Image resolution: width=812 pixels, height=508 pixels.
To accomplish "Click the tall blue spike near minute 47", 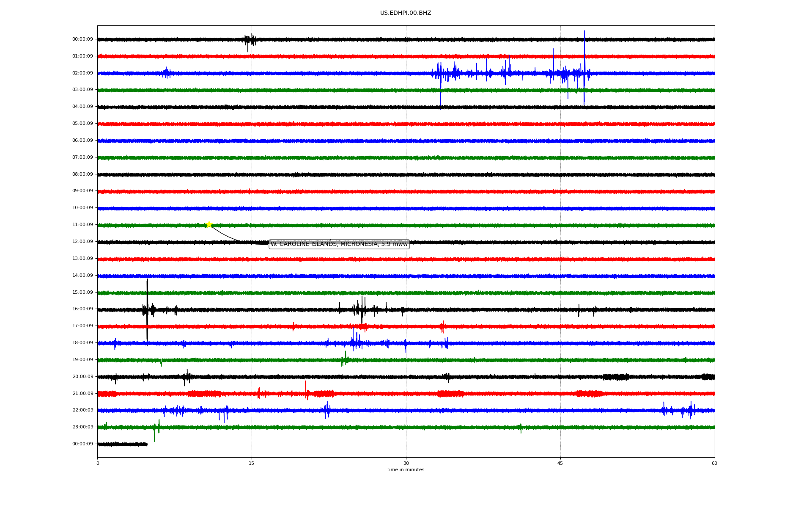I will coord(584,63).
